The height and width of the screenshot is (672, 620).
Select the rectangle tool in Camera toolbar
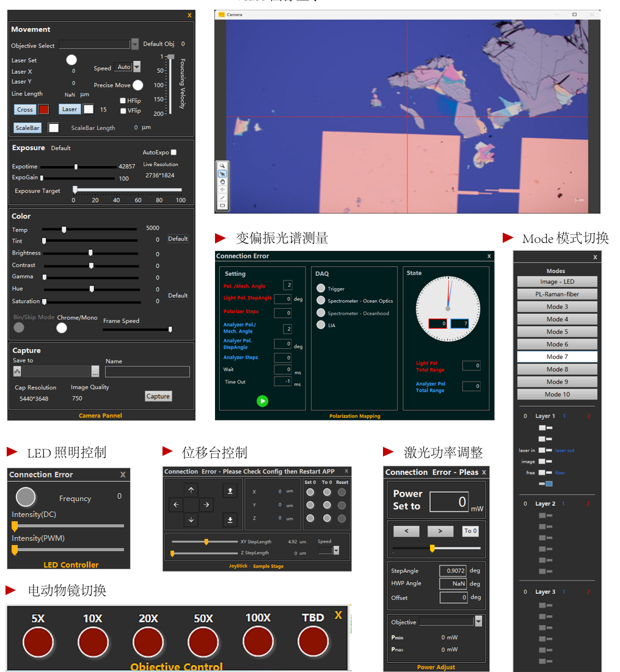coord(222,206)
